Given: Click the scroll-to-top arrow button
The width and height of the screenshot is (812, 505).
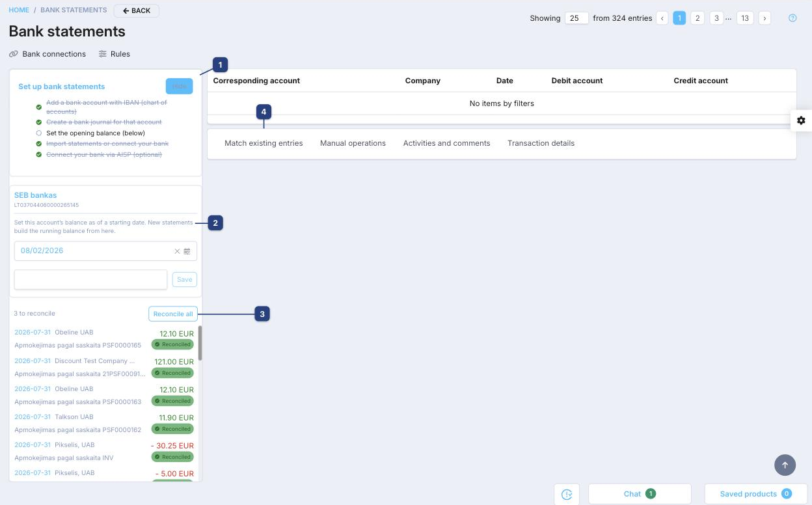Looking at the screenshot, I should tap(785, 465).
